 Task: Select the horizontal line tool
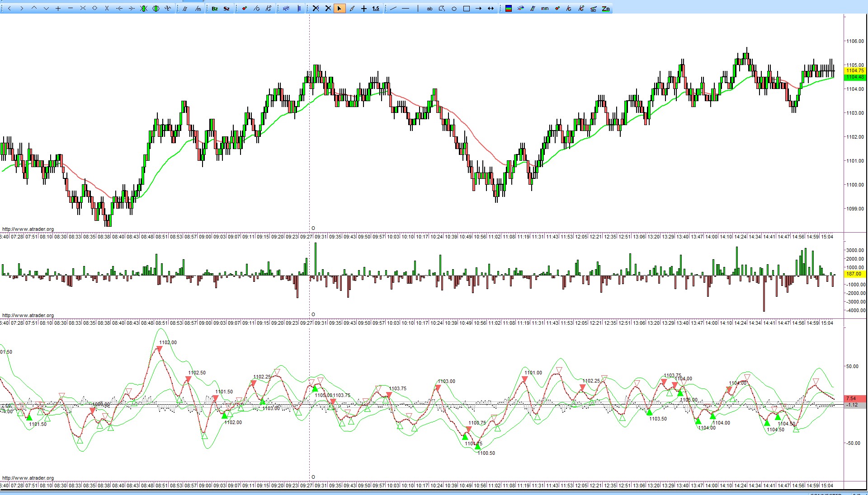pyautogui.click(x=406, y=9)
